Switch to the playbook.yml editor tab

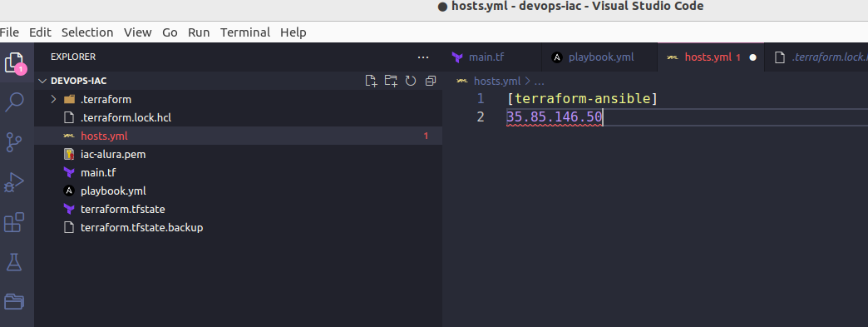click(x=599, y=57)
